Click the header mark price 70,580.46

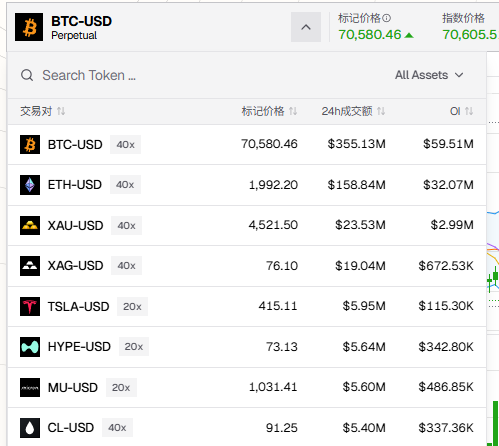pyautogui.click(x=370, y=35)
